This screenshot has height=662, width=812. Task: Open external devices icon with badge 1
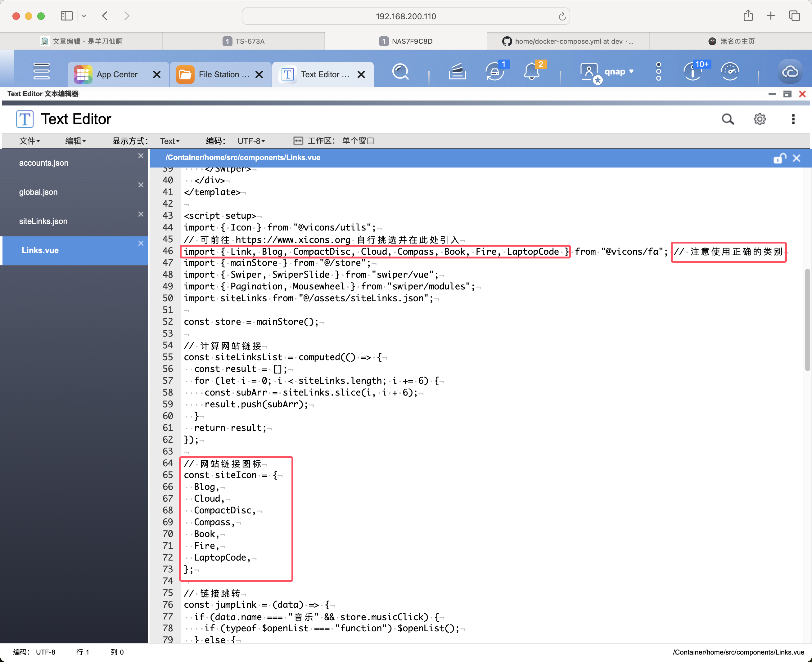tap(495, 71)
